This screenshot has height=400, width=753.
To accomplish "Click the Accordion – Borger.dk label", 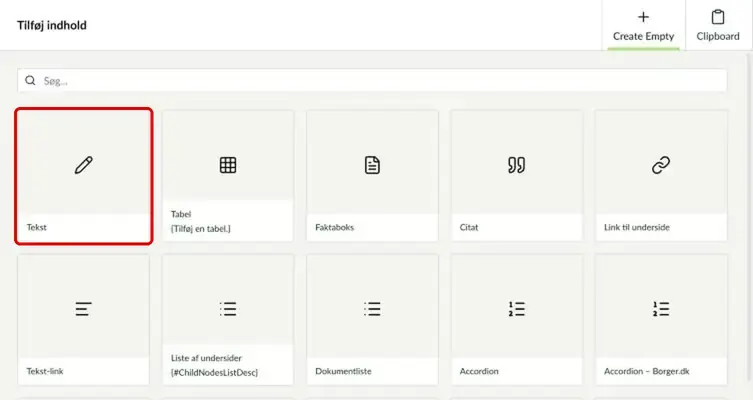I will coord(647,371).
